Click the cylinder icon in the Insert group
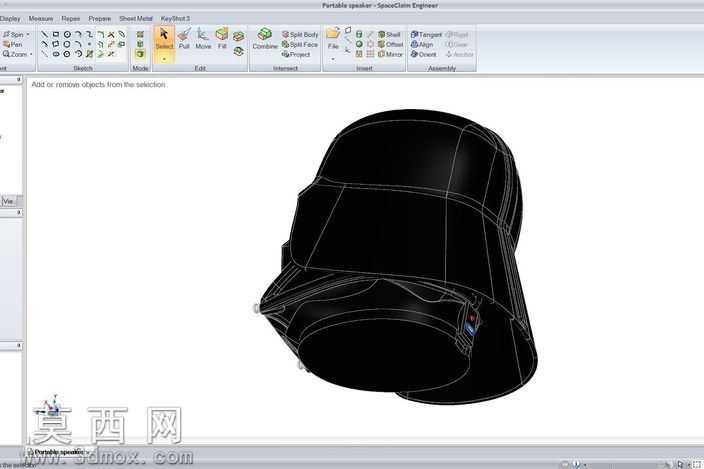The height and width of the screenshot is (469, 704). [359, 34]
